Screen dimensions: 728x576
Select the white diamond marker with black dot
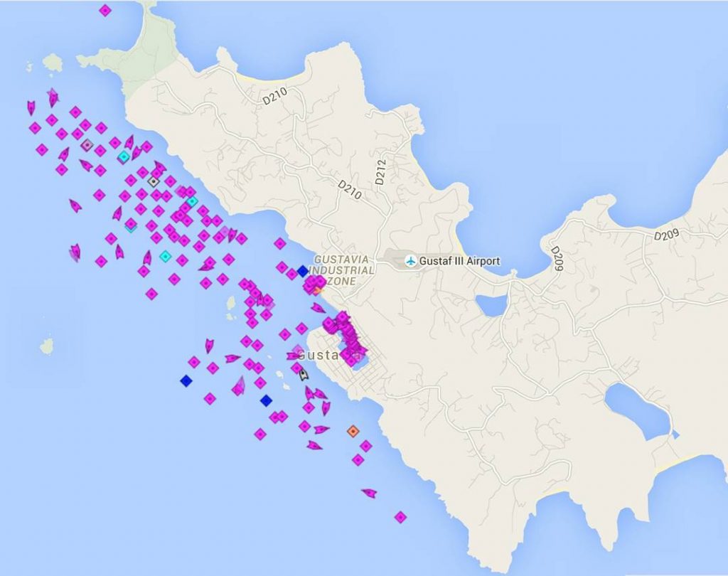(x=153, y=182)
